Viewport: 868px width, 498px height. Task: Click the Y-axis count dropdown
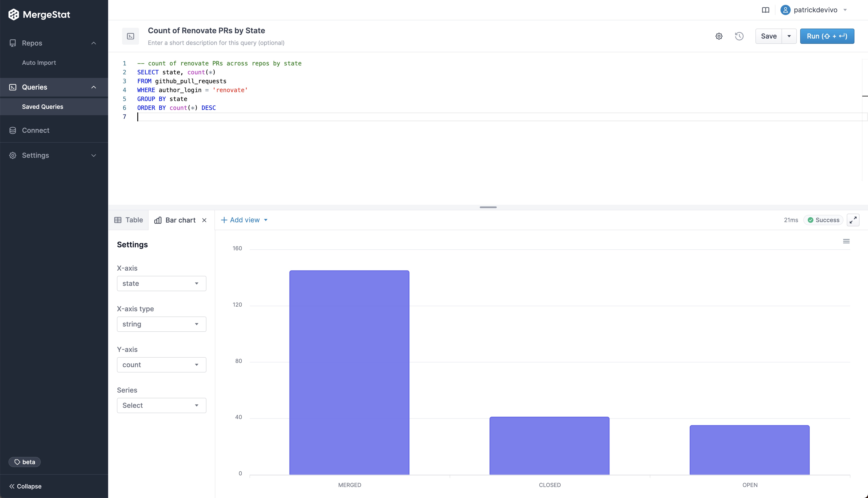161,364
